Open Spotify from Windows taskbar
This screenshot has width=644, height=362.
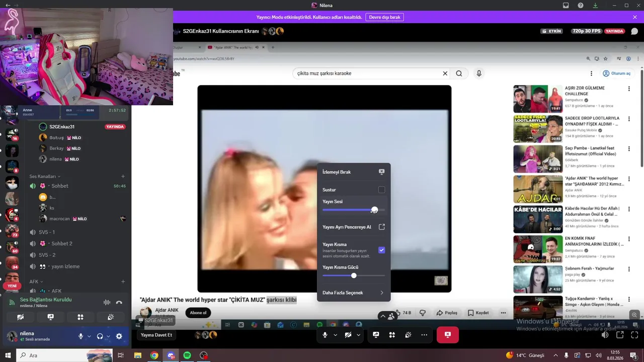tap(187, 355)
